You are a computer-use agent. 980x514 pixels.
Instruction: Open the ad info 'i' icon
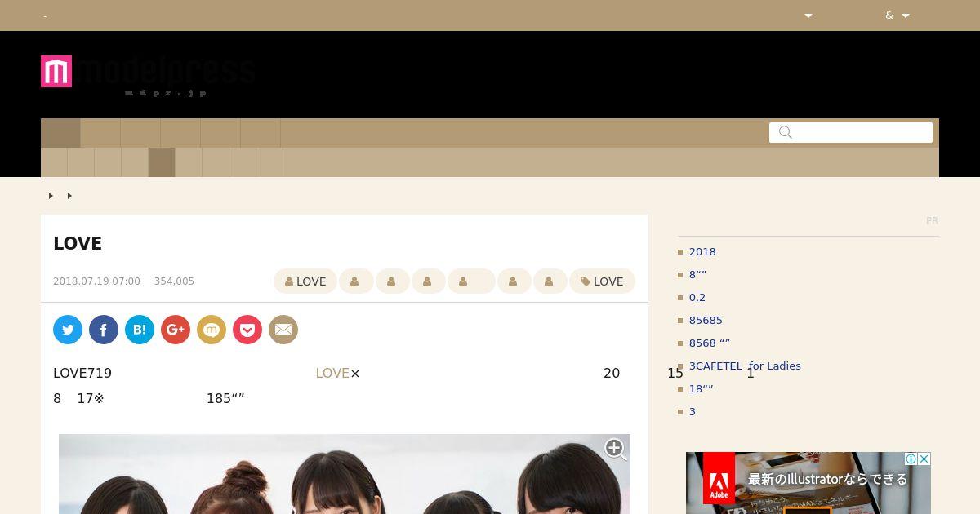911,459
